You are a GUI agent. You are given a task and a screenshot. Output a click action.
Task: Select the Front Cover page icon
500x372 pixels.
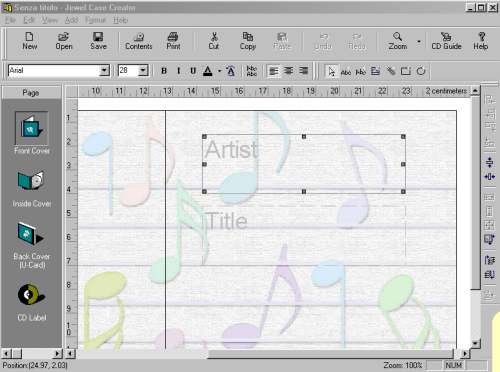pos(31,128)
